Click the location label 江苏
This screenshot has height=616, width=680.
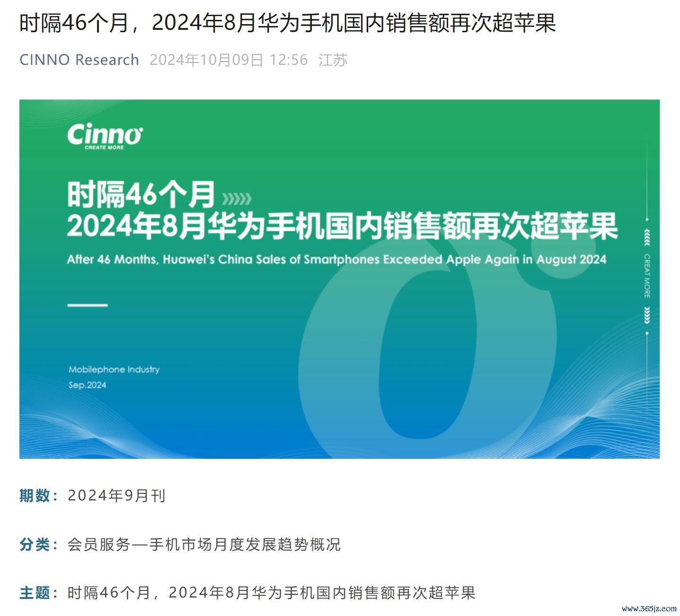click(333, 60)
